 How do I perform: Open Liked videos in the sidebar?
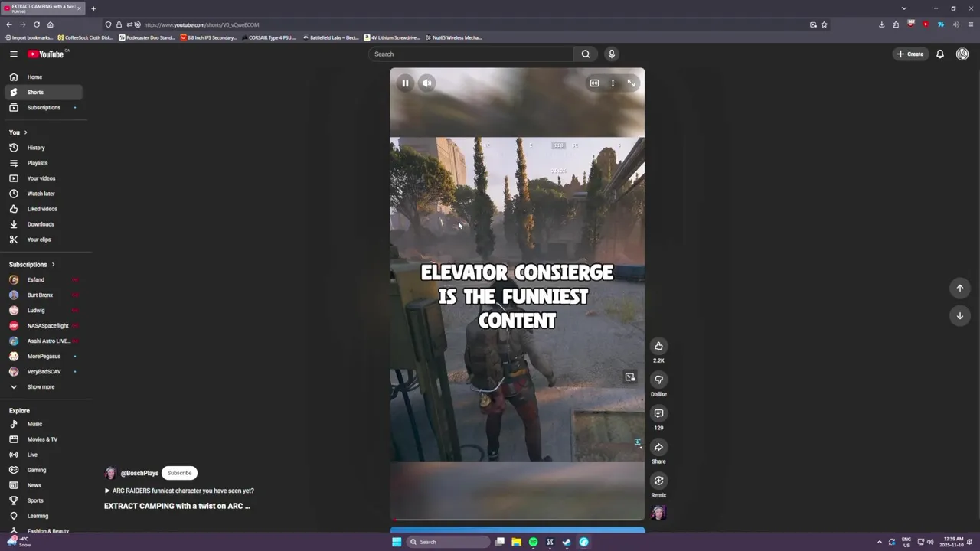[43, 209]
